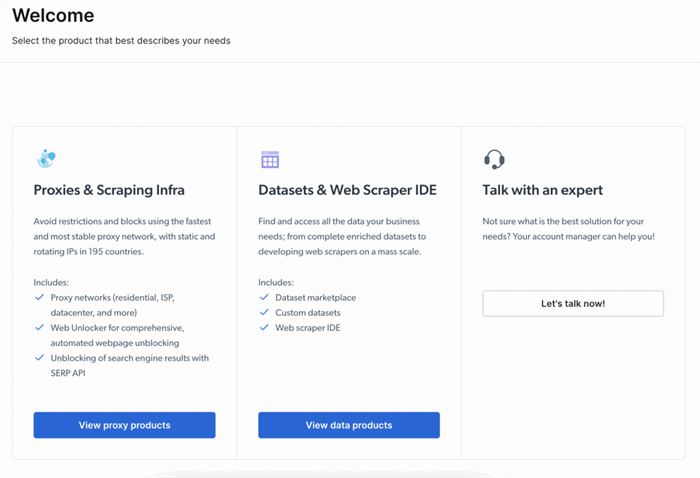The image size is (700, 478).
Task: Click the Proxy networks list item text
Action: tap(112, 305)
